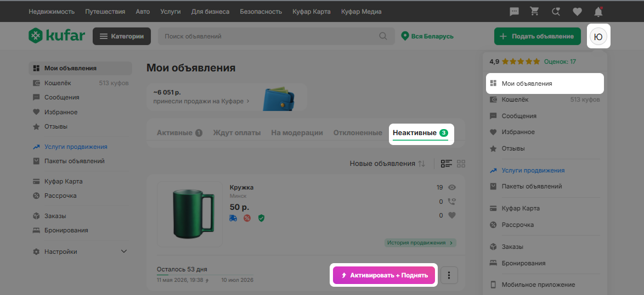Select the Неактивные tab

pos(421,133)
